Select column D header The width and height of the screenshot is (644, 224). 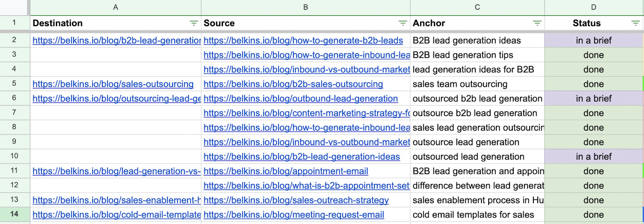tap(594, 7)
